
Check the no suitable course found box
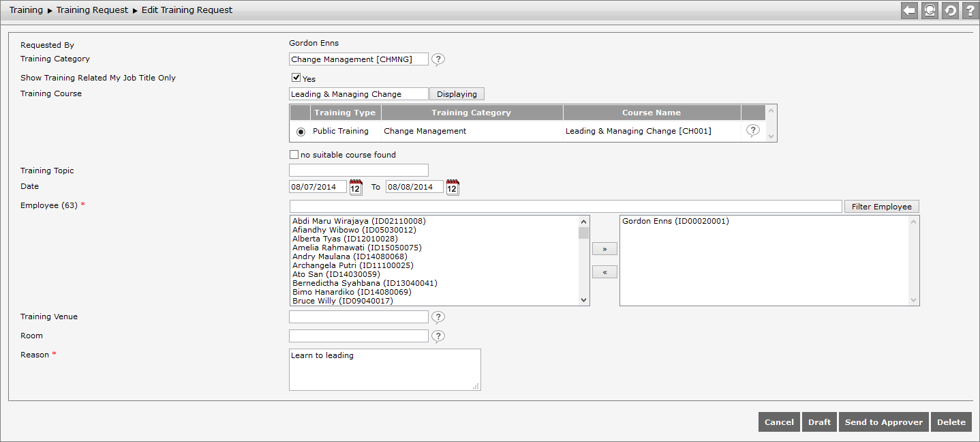294,154
